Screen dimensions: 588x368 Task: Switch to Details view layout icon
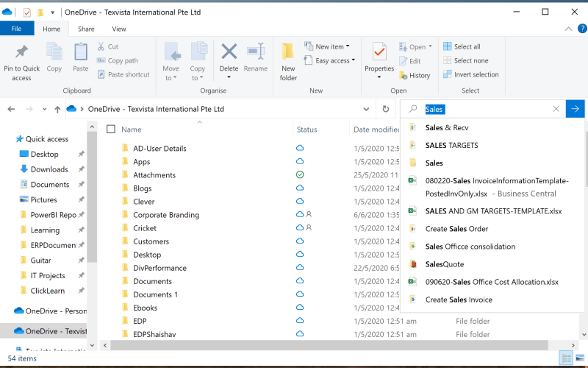tap(566, 358)
